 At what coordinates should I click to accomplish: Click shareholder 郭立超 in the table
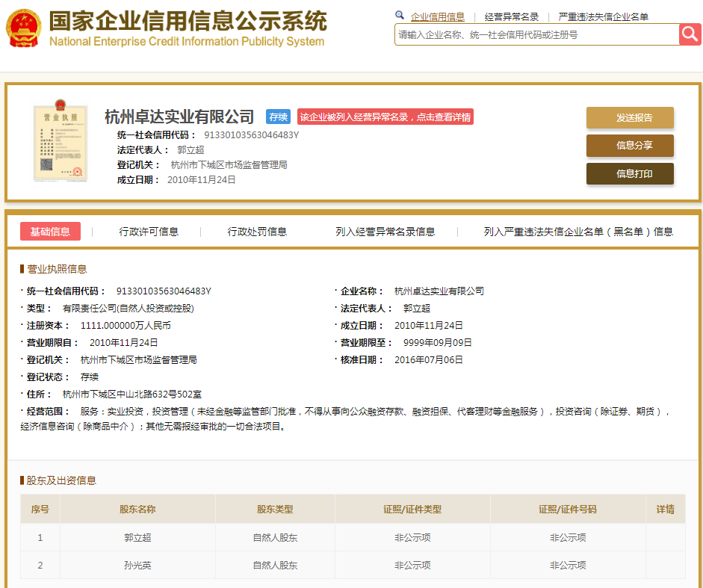tap(137, 537)
